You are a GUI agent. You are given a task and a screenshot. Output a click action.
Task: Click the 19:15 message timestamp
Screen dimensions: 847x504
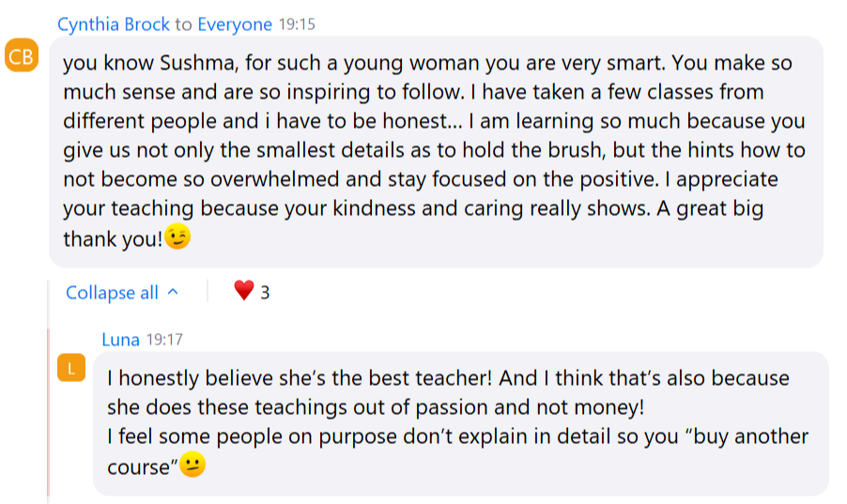(x=297, y=24)
